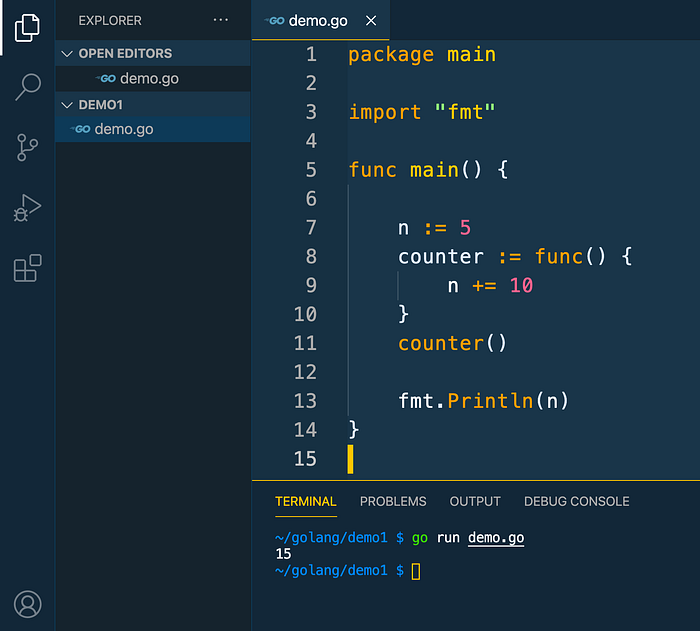
Task: Click the 'counter()' call on line 11
Action: click(x=452, y=343)
